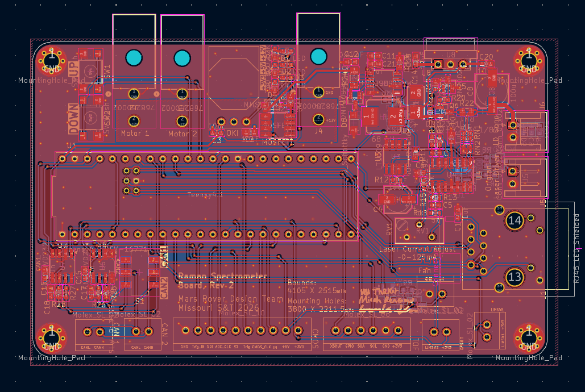The width and height of the screenshot is (585, 392).
Task: Click the Motor 1 silkscreen label
Action: pos(135,134)
